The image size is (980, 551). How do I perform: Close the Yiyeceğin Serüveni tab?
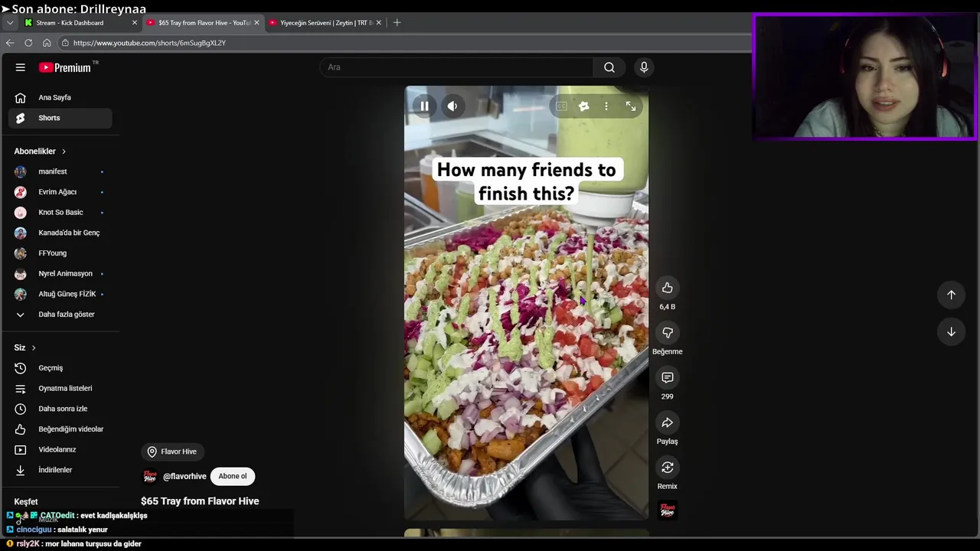[x=378, y=23]
